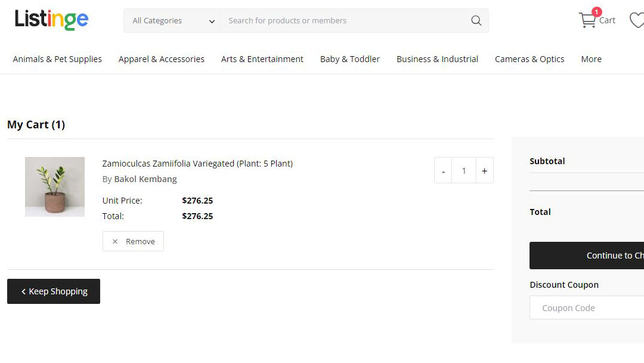
Task: Open Animals & Pet Supplies category
Action: coord(57,59)
